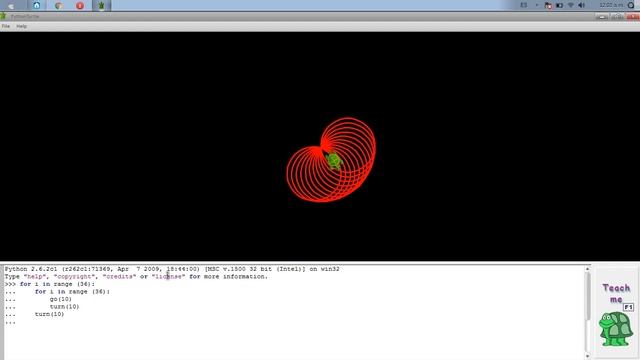
Task: Show hidden system tray icons arrow
Action: pyautogui.click(x=537, y=5)
